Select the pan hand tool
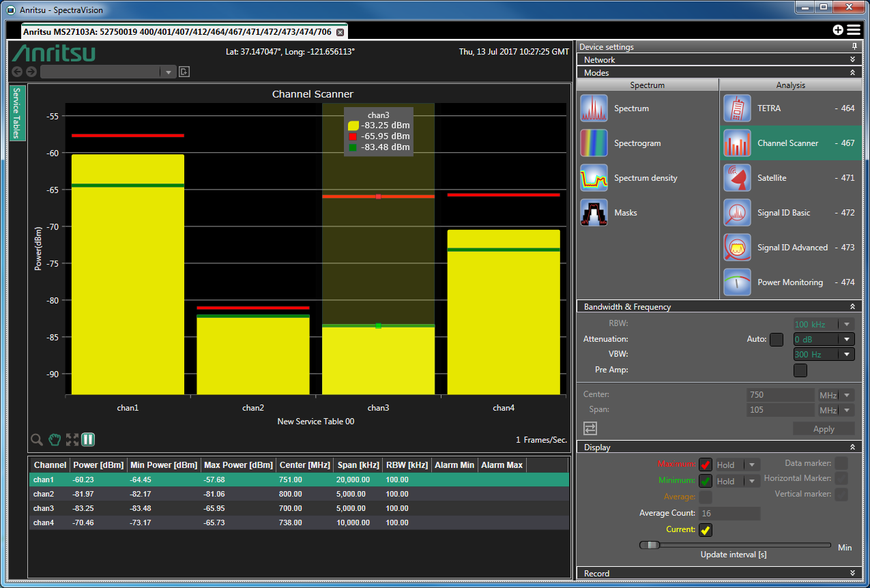The height and width of the screenshot is (588, 870). (55, 440)
